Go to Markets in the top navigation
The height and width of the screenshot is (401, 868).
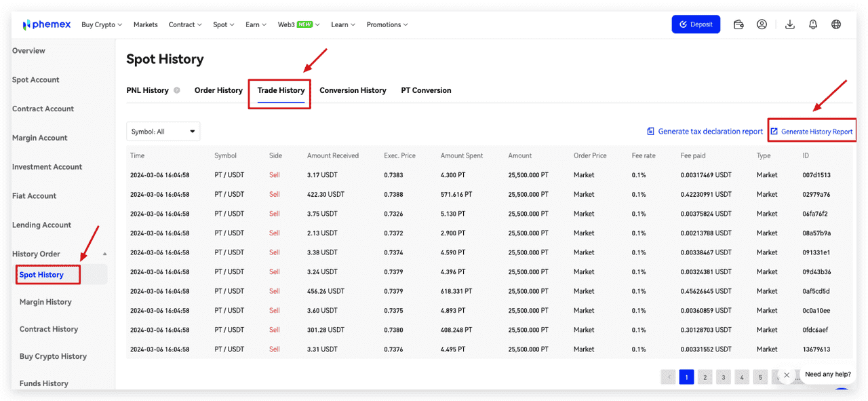coord(145,24)
